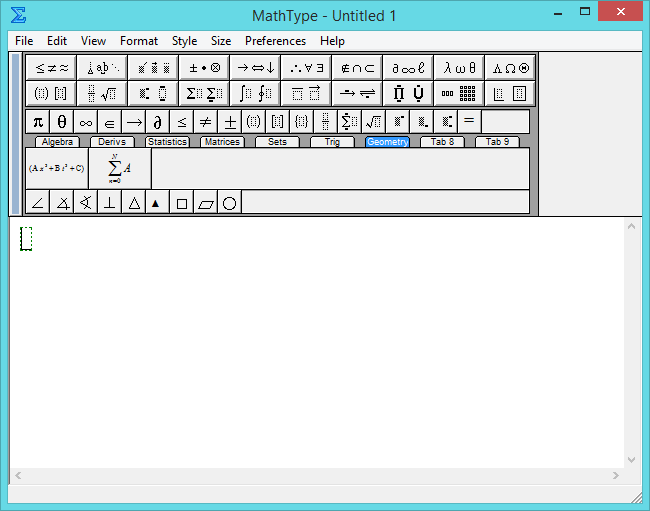Image resolution: width=650 pixels, height=511 pixels.
Task: Open uppercase Greek characters palette (ΛΩ)
Action: click(510, 68)
